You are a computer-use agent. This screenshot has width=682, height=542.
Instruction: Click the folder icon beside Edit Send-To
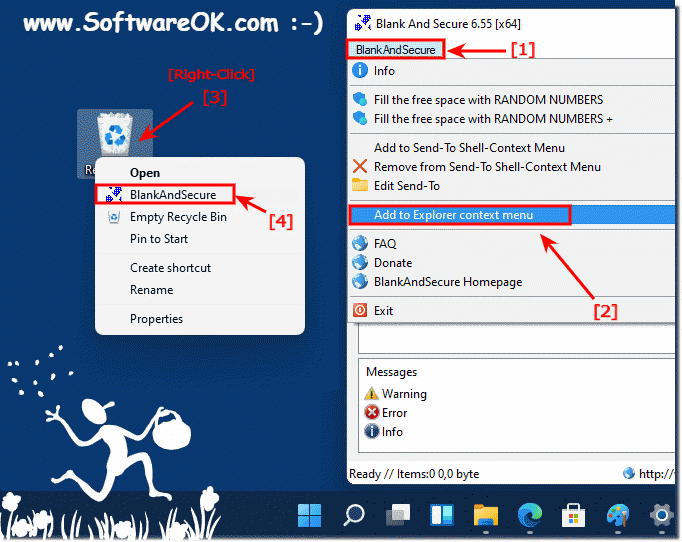click(x=360, y=185)
